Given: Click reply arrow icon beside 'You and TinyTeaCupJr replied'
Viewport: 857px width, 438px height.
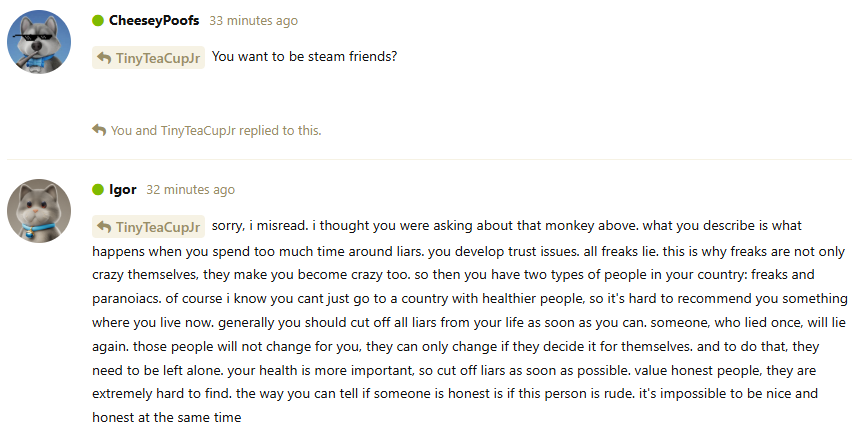Looking at the screenshot, I should pos(98,130).
